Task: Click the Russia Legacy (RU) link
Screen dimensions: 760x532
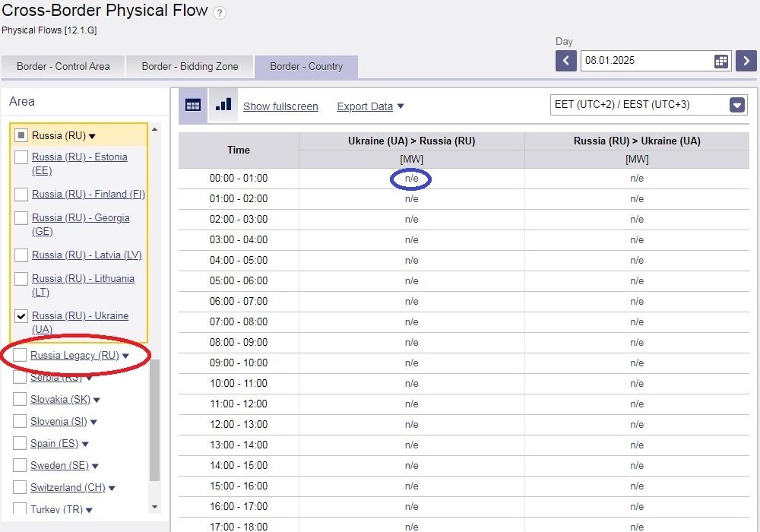Action: (74, 355)
